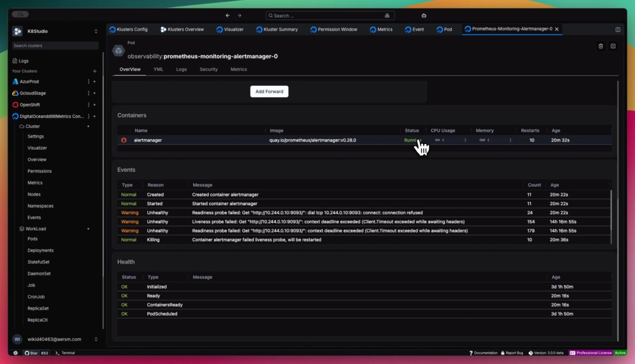Open the user account menu chevron
The image size is (635, 364).
pyautogui.click(x=96, y=339)
